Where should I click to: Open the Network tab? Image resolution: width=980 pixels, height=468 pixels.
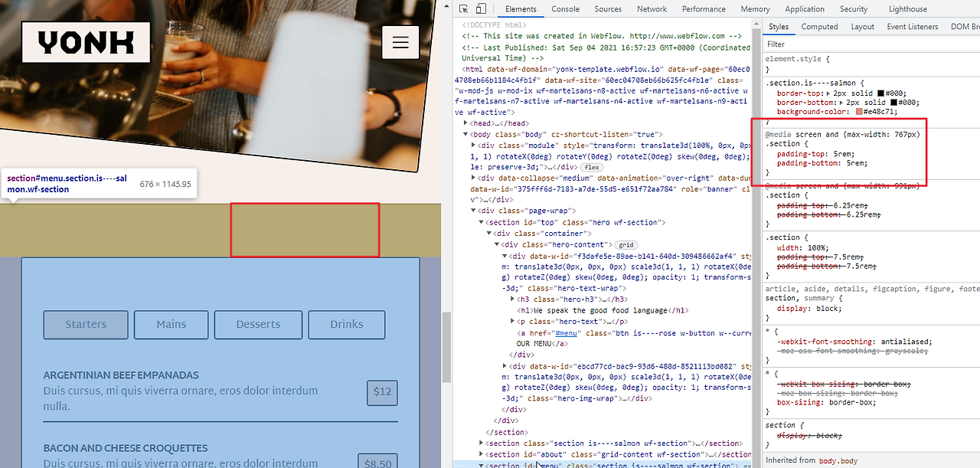[x=652, y=9]
